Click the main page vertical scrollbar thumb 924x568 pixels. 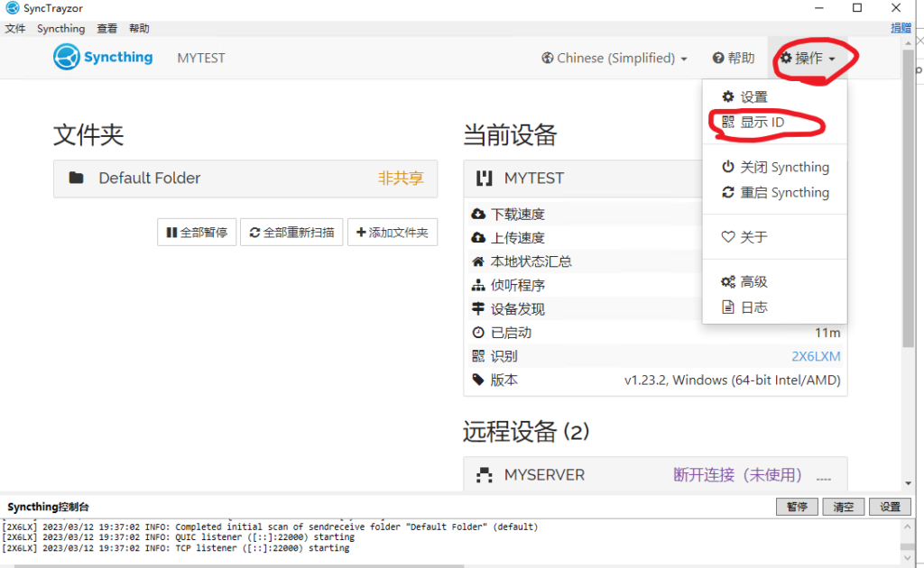tap(908, 197)
